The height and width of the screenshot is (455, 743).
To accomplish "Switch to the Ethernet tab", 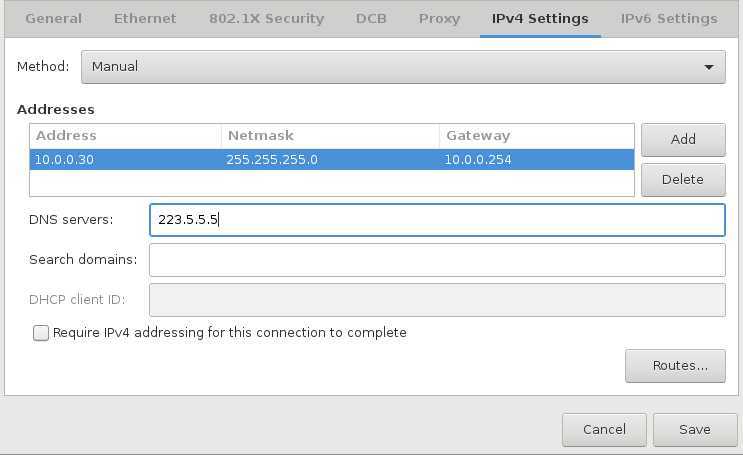I will click(x=145, y=18).
